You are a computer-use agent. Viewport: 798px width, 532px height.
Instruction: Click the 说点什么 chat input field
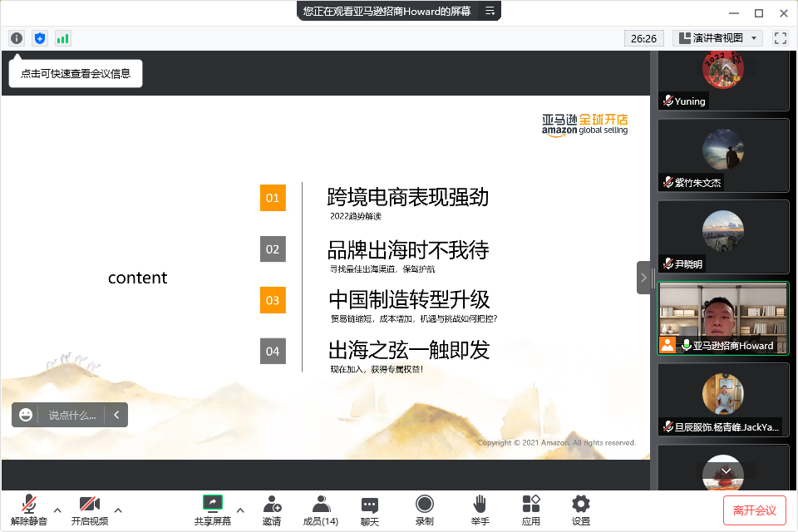(72, 415)
